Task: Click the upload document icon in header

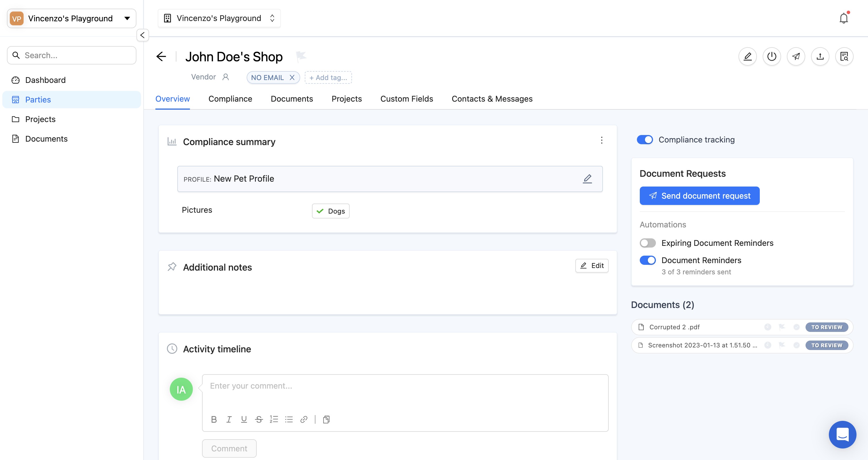Action: point(820,56)
